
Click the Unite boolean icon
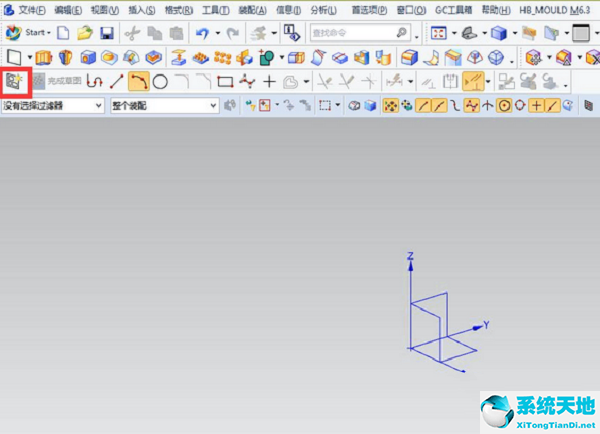tap(266, 58)
